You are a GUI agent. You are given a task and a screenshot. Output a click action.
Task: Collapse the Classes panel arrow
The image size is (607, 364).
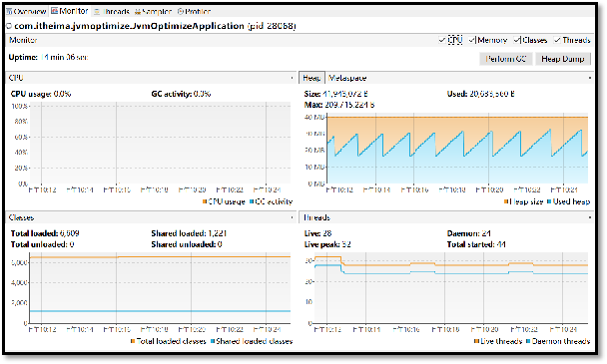pos(292,217)
